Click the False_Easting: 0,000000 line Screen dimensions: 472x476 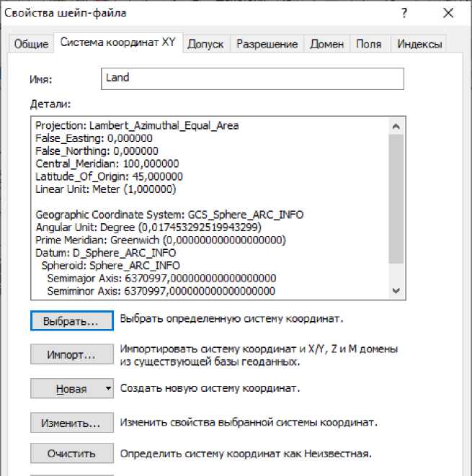pos(94,138)
